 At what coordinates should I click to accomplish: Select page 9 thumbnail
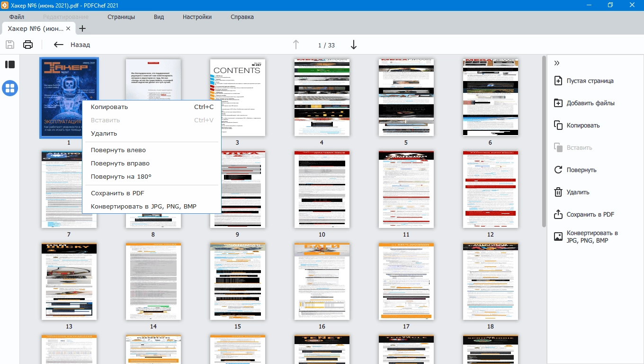pyautogui.click(x=237, y=190)
